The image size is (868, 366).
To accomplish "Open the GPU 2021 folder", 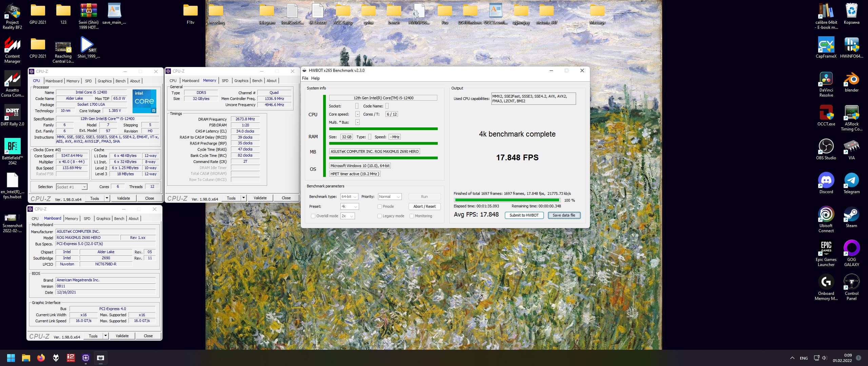I will [x=38, y=15].
